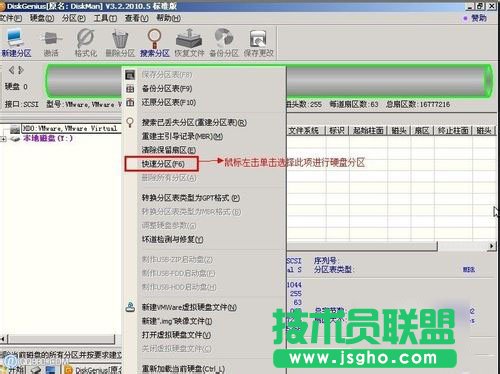Click the 终止柱面 column header
This screenshot has height=374, width=500.
pyautogui.click(x=453, y=131)
